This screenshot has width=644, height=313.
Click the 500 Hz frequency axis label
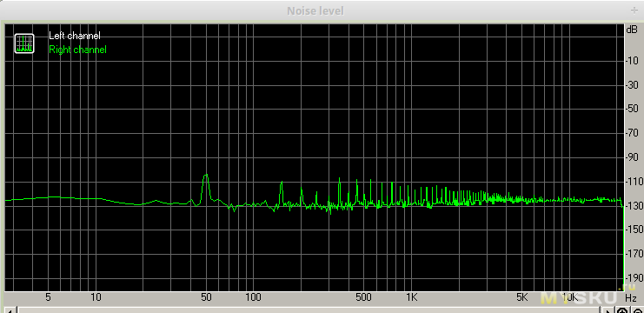[364, 297]
